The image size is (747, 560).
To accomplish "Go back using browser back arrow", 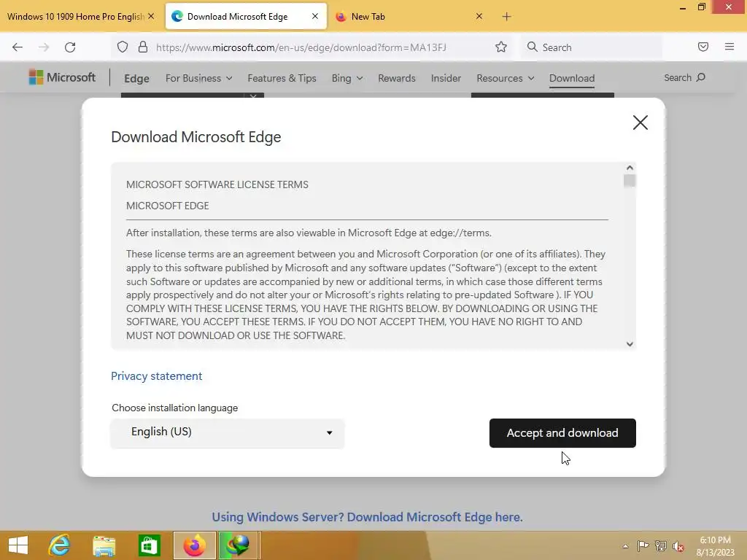I will click(18, 47).
